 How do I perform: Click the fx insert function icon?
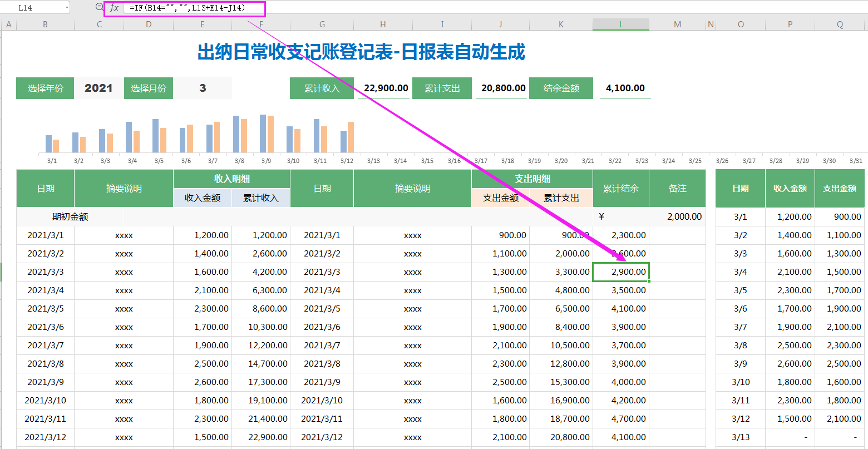[x=114, y=8]
